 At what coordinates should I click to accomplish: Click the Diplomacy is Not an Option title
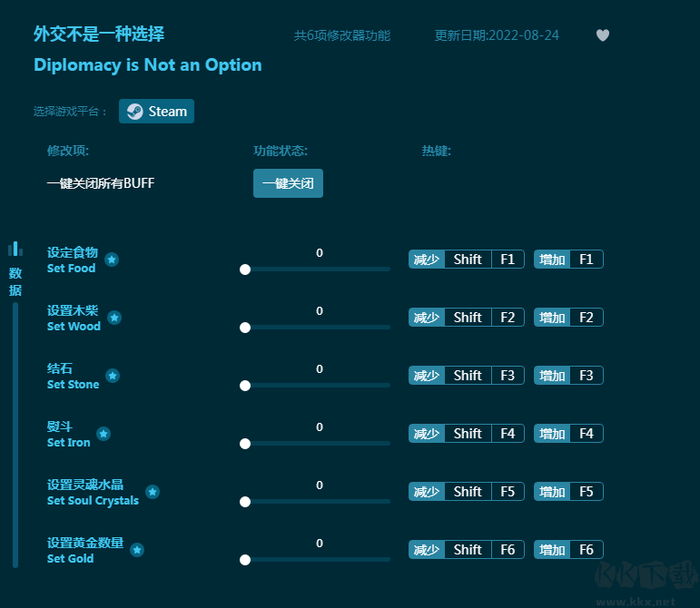(x=148, y=65)
